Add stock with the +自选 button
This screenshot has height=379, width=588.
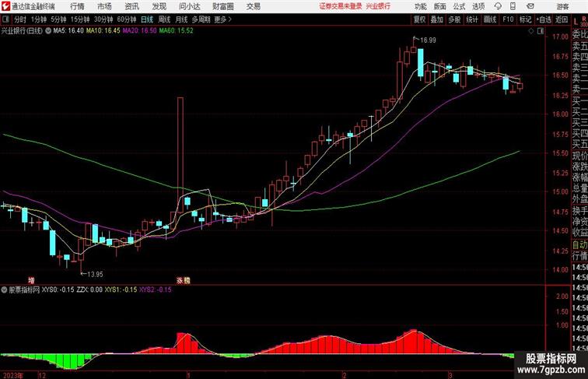544,19
